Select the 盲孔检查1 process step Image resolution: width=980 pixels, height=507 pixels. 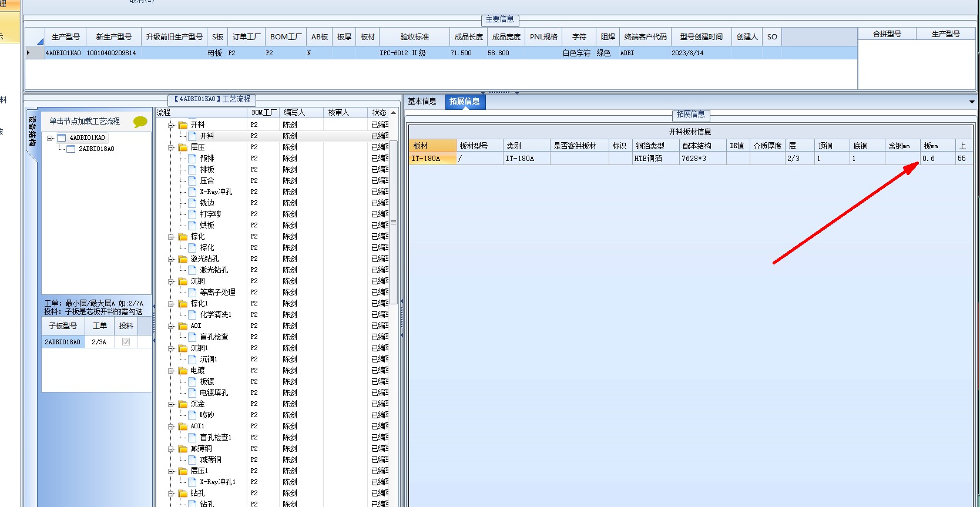[216, 438]
